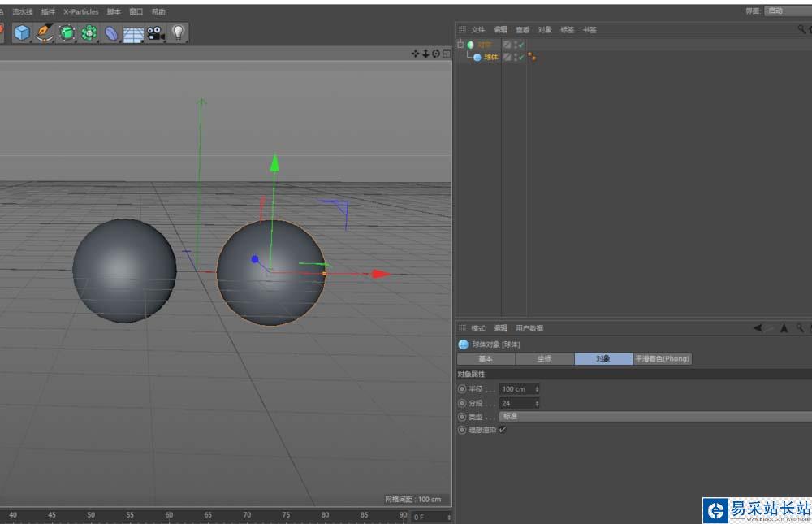Click timeline marker at frame 60
Image resolution: width=812 pixels, height=524 pixels.
(169, 515)
